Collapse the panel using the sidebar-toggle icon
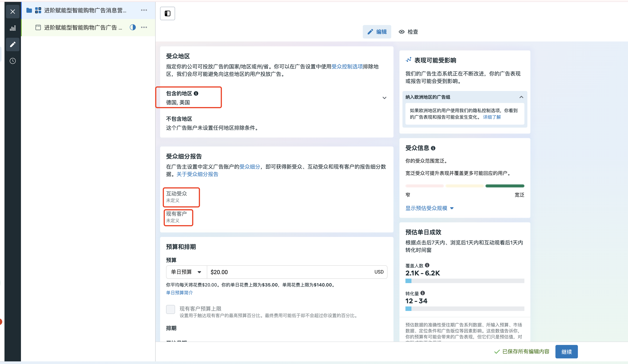 coord(167,13)
